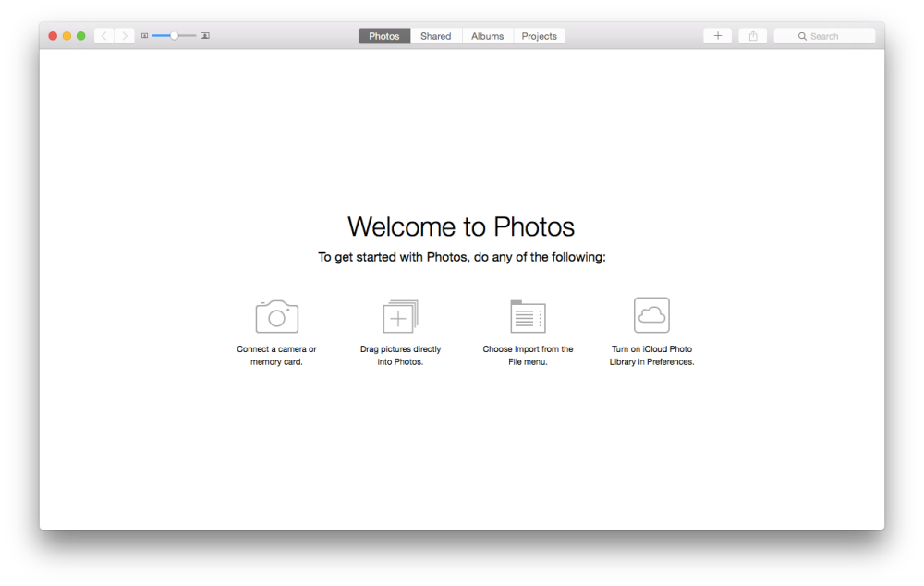The width and height of the screenshot is (924, 586).
Task: Select the Photos tab
Action: point(383,36)
